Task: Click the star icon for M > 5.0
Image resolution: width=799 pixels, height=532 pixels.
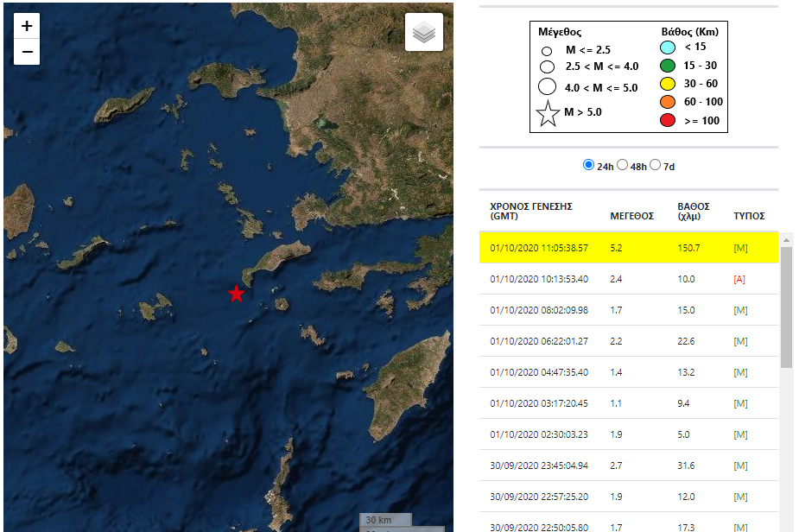Action: (x=548, y=113)
